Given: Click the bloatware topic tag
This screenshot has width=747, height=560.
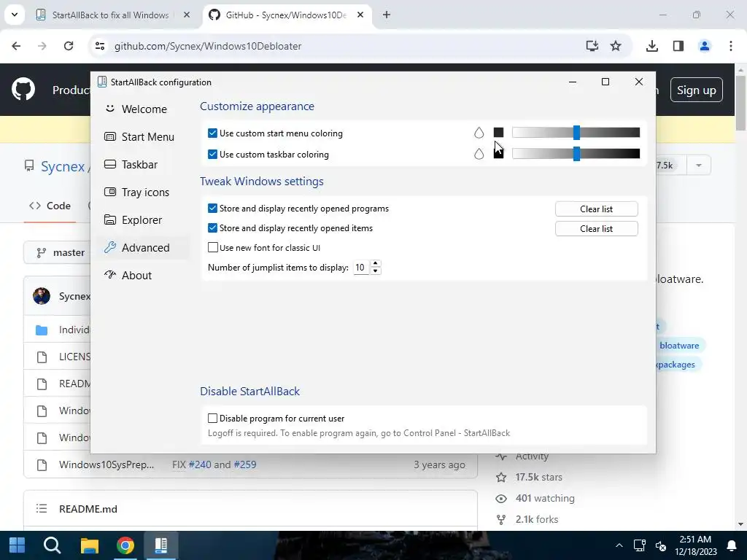Looking at the screenshot, I should coord(679,345).
